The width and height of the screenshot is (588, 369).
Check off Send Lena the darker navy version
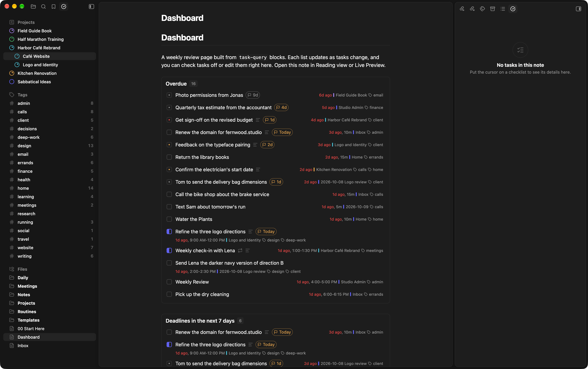point(169,263)
